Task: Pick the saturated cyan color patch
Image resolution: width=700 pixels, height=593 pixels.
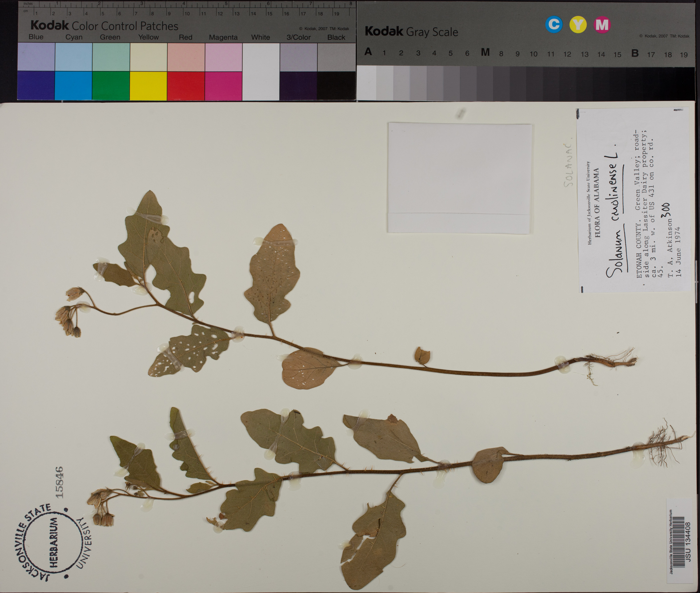Action: (x=73, y=86)
